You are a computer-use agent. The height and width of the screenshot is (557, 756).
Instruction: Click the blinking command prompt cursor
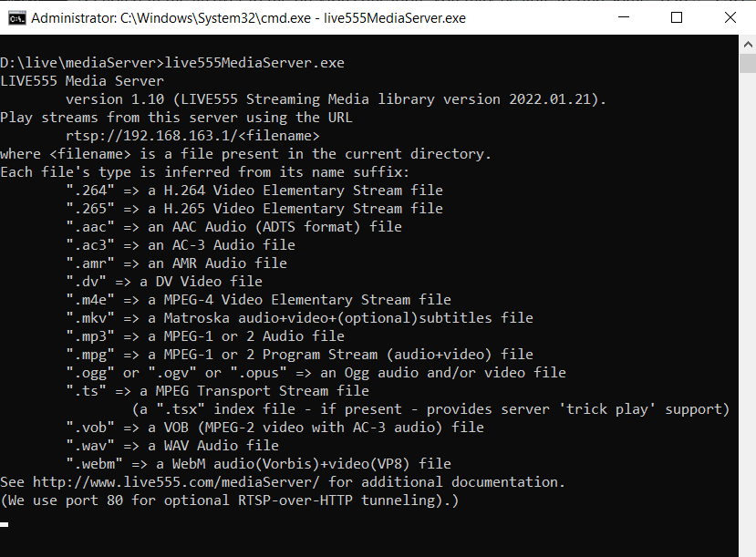click(x=7, y=524)
